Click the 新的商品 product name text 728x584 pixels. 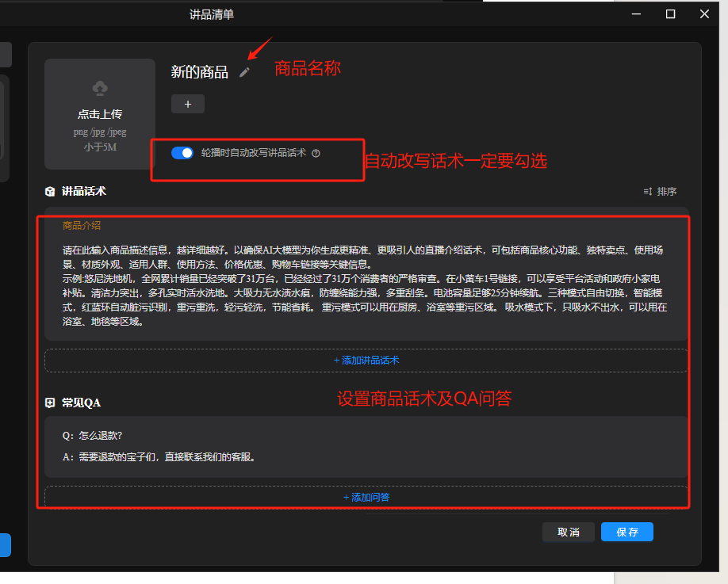coord(199,72)
